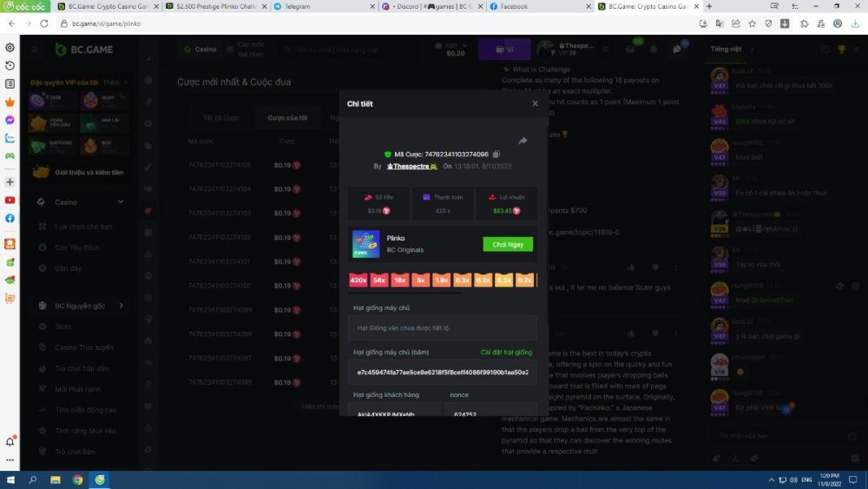868x489 pixels.
Task: Open the Windows Start menu
Action: tap(10, 479)
